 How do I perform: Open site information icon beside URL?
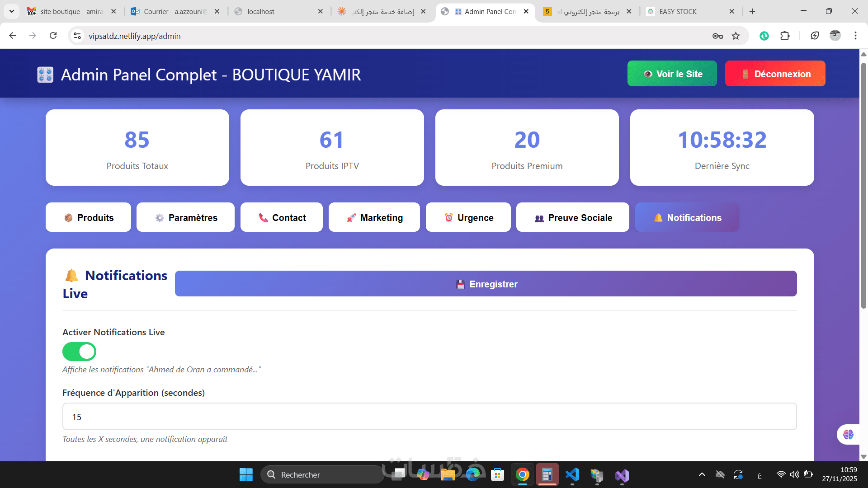point(77,36)
